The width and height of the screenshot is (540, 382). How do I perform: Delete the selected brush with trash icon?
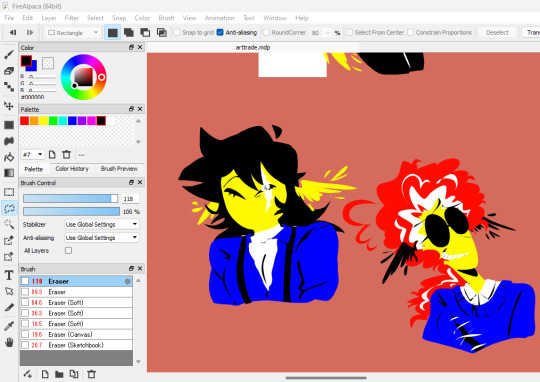(91, 374)
